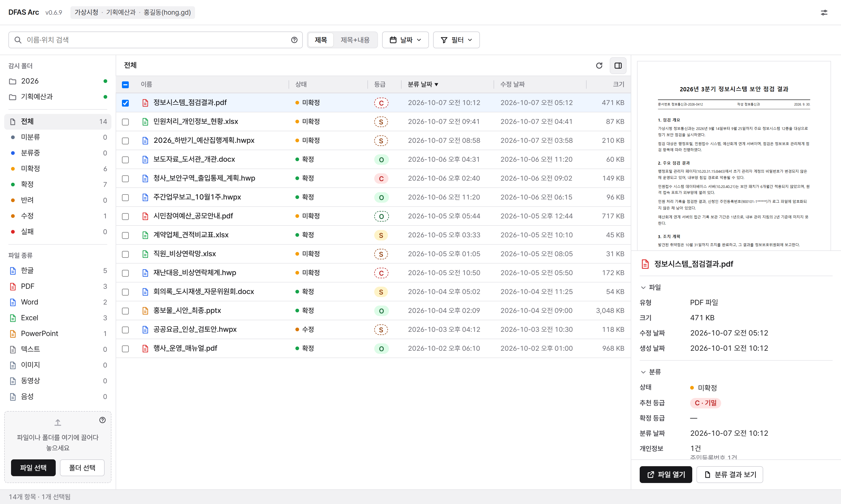Click the C·기밀 recommended grade tag
841x504 pixels.
click(705, 403)
